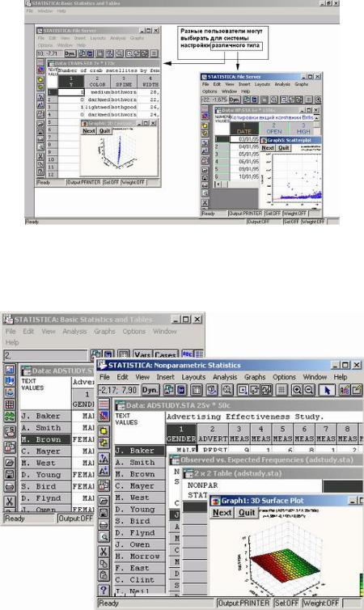Select F. East row in Nonparametric data sheet

pyautogui.click(x=140, y=568)
